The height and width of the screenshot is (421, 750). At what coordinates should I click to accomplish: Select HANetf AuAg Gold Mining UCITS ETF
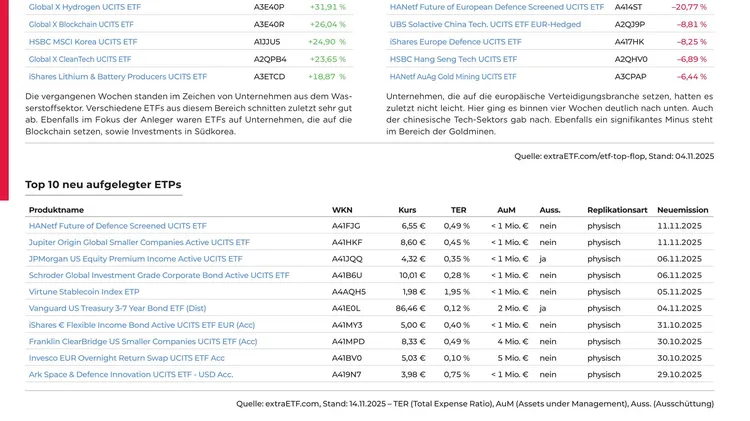point(453,76)
